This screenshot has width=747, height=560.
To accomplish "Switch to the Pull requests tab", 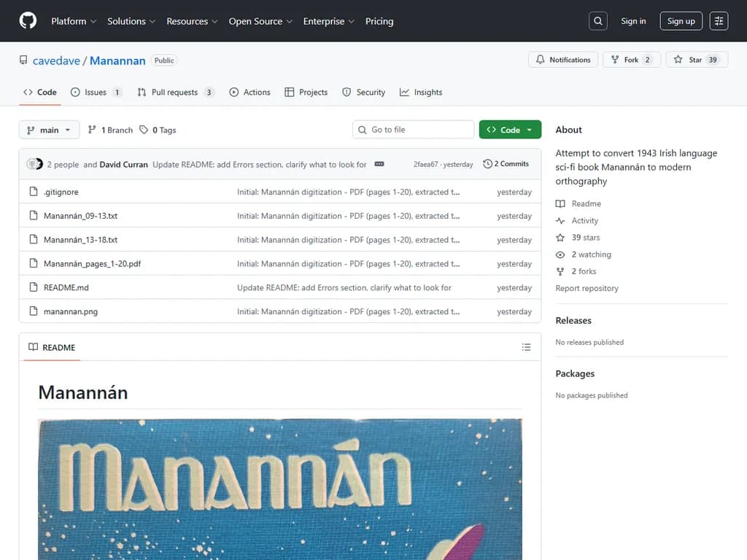I will pyautogui.click(x=175, y=93).
